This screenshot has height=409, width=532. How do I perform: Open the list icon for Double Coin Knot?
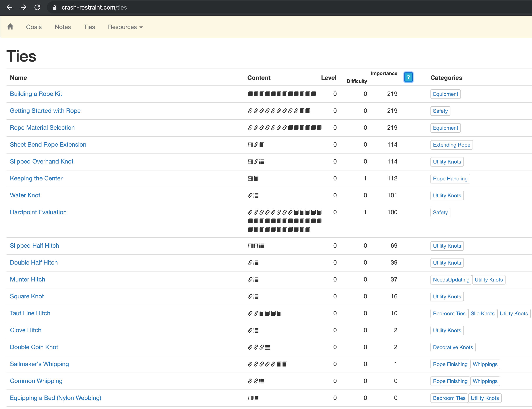coord(267,347)
